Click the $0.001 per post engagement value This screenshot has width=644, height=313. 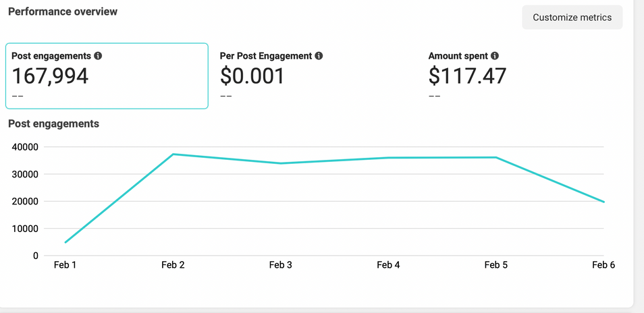pyautogui.click(x=252, y=76)
